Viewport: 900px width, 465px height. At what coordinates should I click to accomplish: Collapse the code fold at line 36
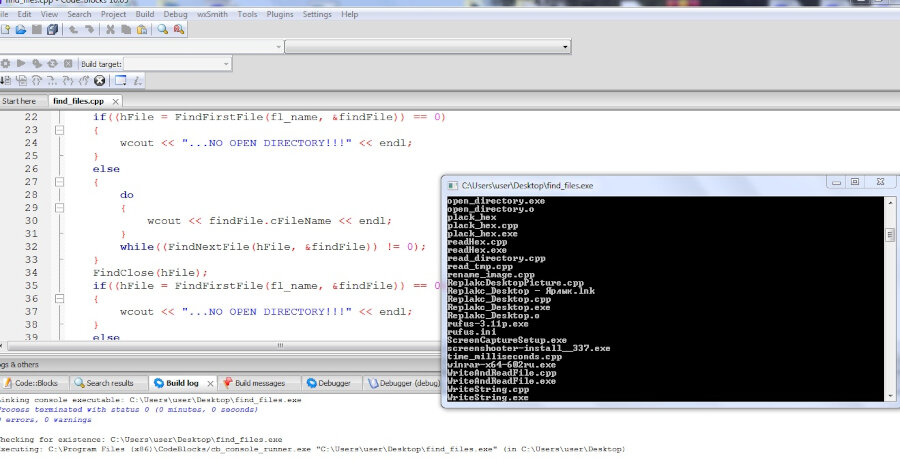59,299
